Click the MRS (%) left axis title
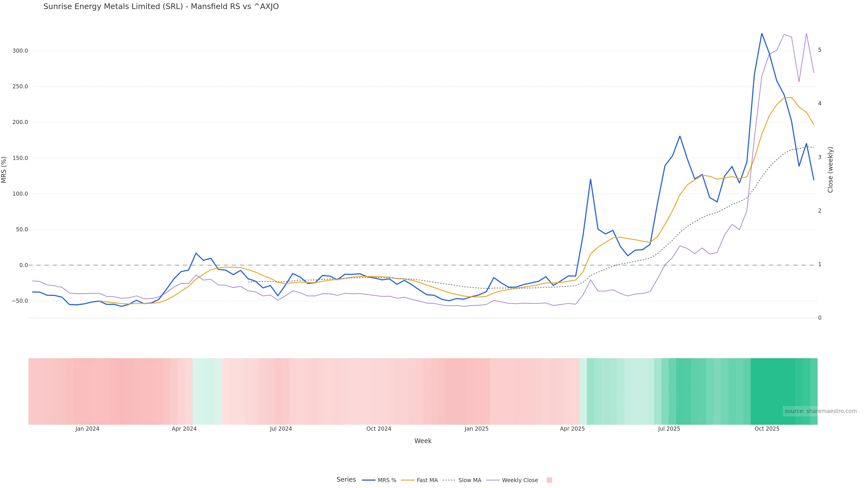This screenshot has height=488, width=868. point(4,170)
